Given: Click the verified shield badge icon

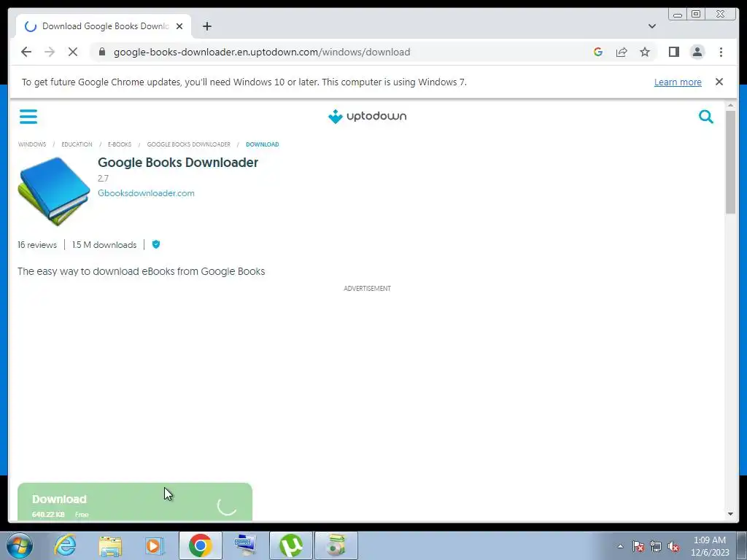Looking at the screenshot, I should pos(156,244).
